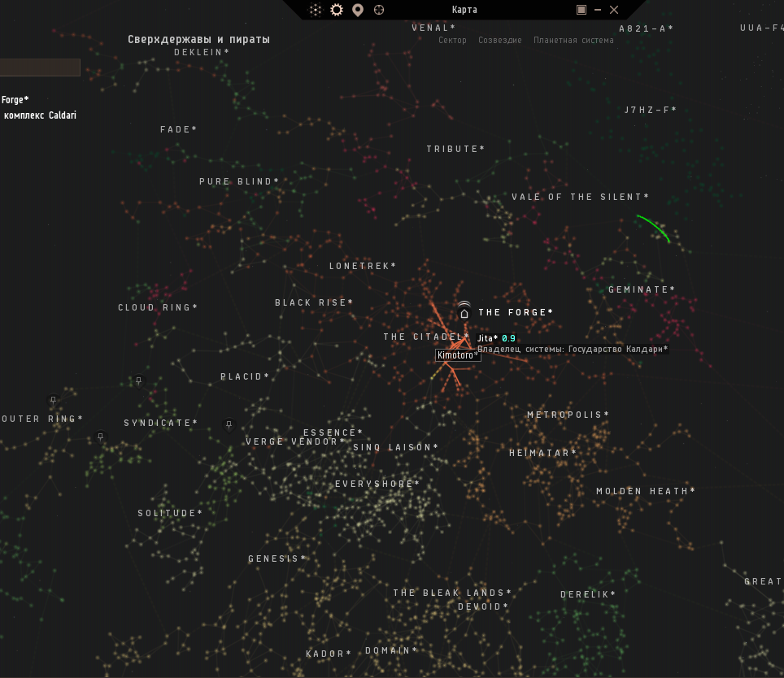Select DOMAIN region label
784x678 pixels.
[x=391, y=650]
